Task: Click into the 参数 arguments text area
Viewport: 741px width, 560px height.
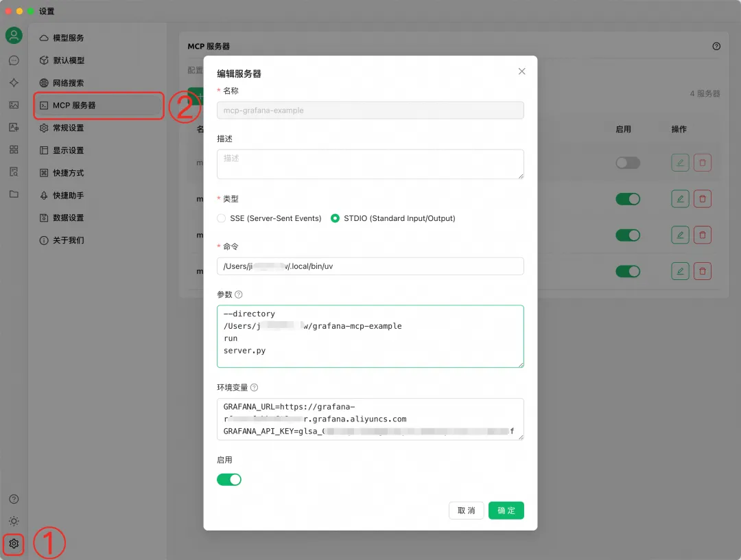Action: (370, 336)
